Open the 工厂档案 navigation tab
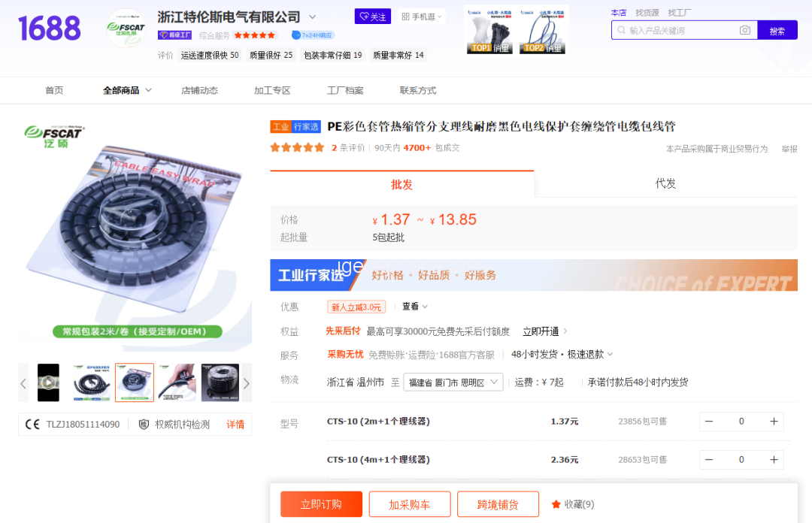The width and height of the screenshot is (812, 523). pyautogui.click(x=345, y=91)
